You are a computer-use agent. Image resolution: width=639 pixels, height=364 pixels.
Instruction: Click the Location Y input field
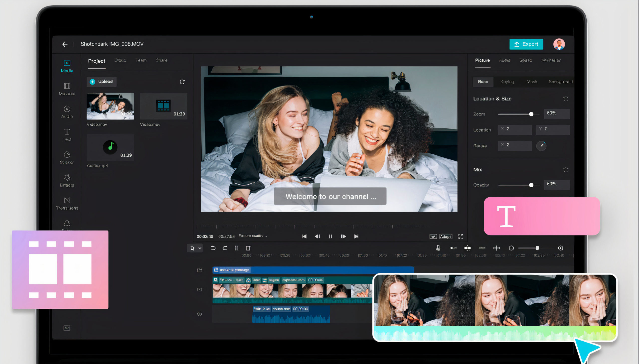[553, 130]
